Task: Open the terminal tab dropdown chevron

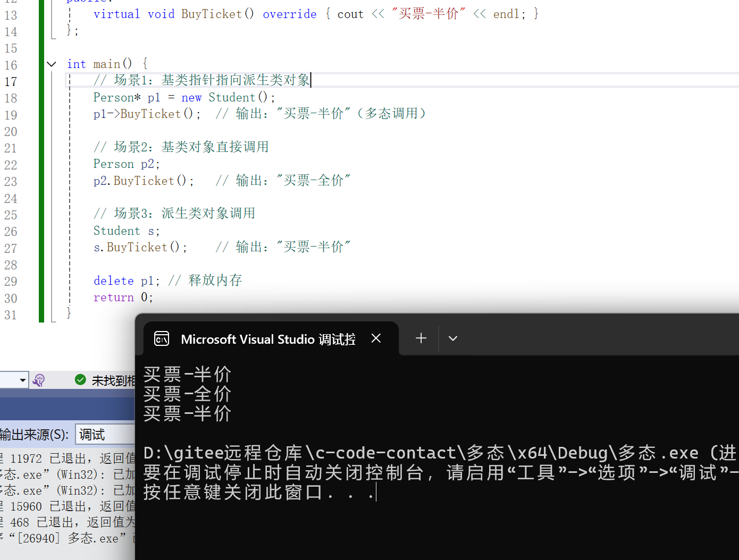Action: pos(453,338)
